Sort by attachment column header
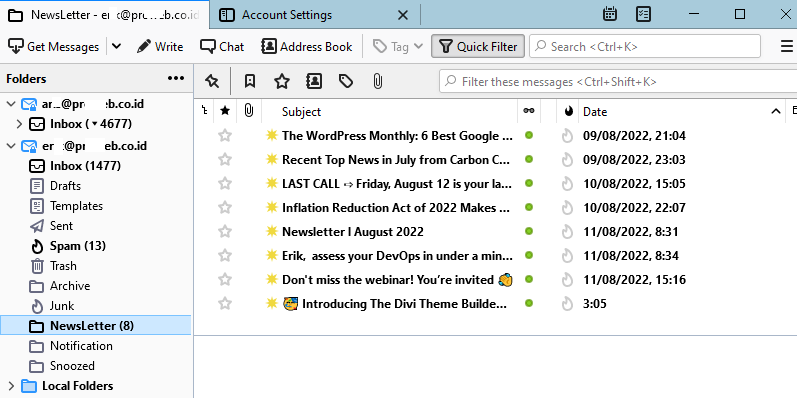The height and width of the screenshot is (398, 797). [249, 111]
